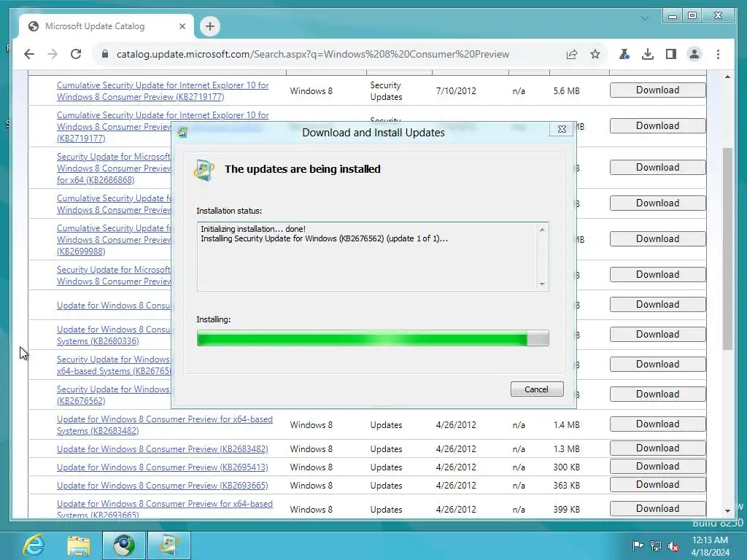Click the page vertical scrollbar thumb
747x560 pixels.
coord(727,249)
